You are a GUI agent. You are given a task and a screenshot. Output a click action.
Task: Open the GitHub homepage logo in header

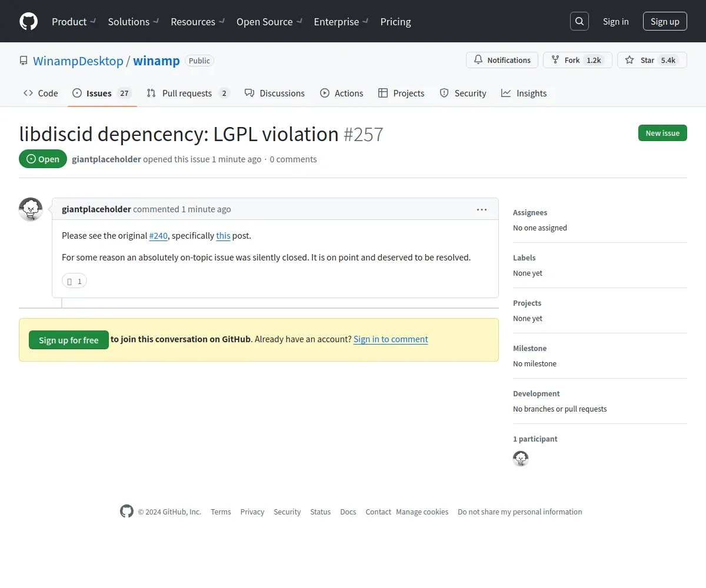tap(28, 21)
